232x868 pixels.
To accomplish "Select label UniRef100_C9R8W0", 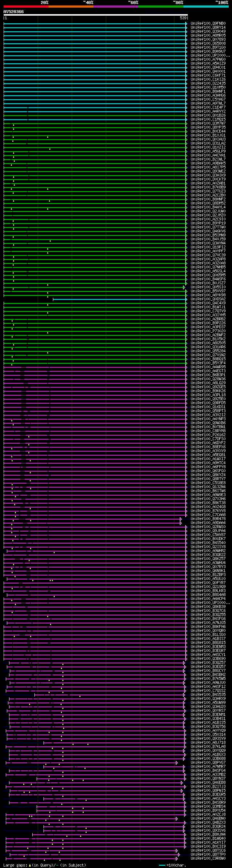I will [x=208, y=859].
